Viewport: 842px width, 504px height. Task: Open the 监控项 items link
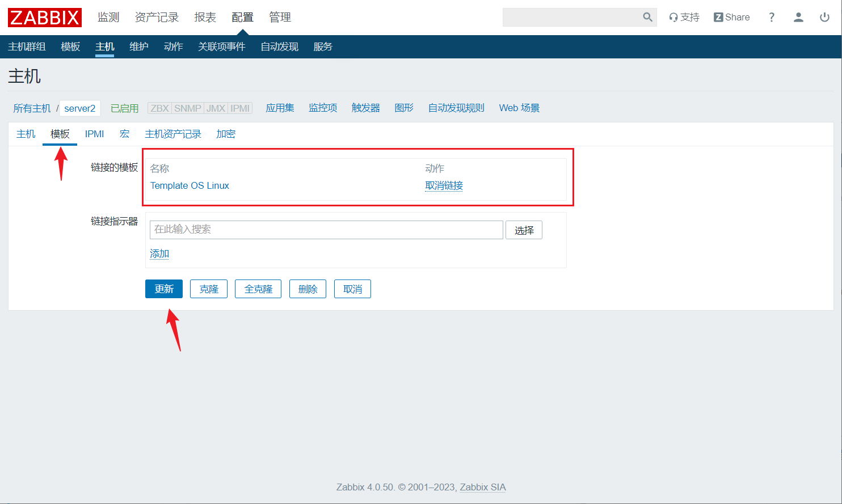point(323,108)
